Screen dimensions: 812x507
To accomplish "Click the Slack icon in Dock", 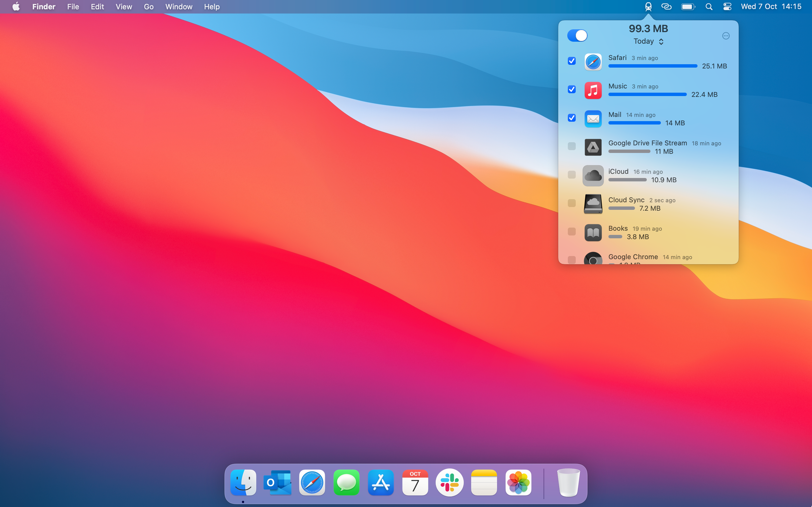I will tap(449, 482).
